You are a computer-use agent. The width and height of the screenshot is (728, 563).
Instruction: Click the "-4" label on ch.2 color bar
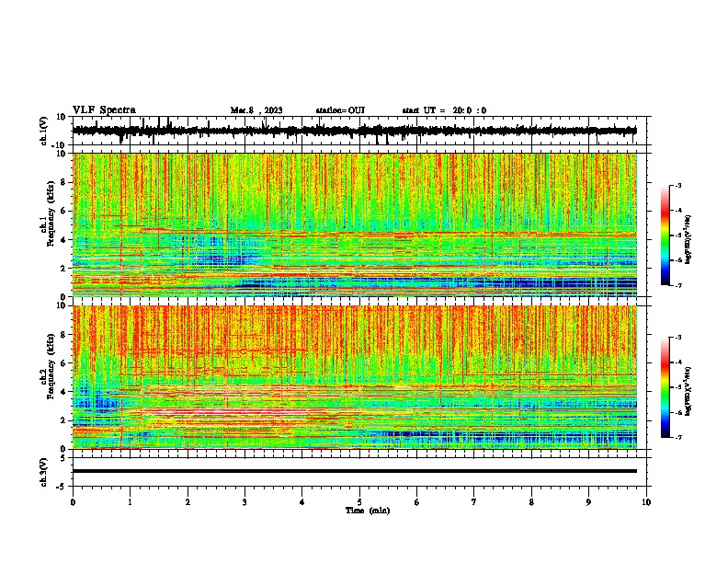point(677,362)
